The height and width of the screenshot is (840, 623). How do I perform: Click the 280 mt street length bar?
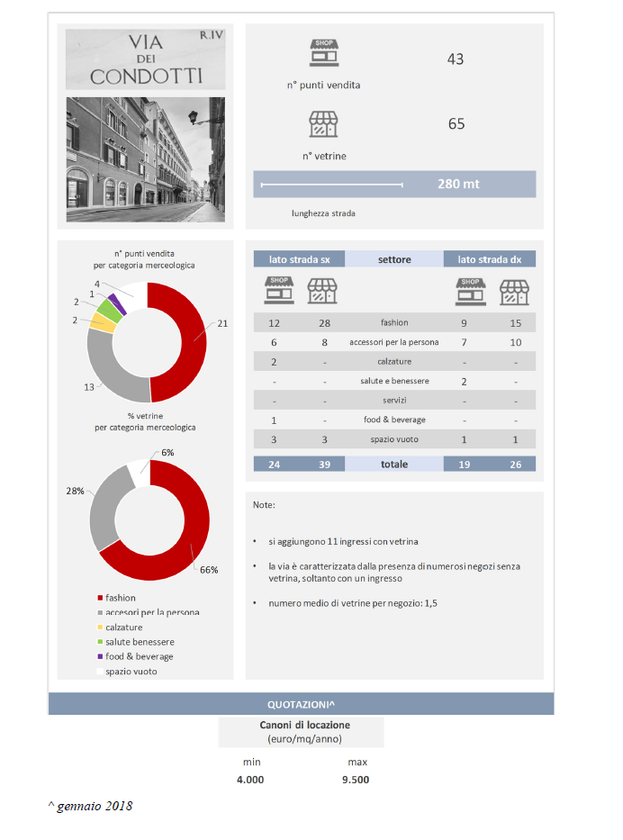(x=394, y=184)
